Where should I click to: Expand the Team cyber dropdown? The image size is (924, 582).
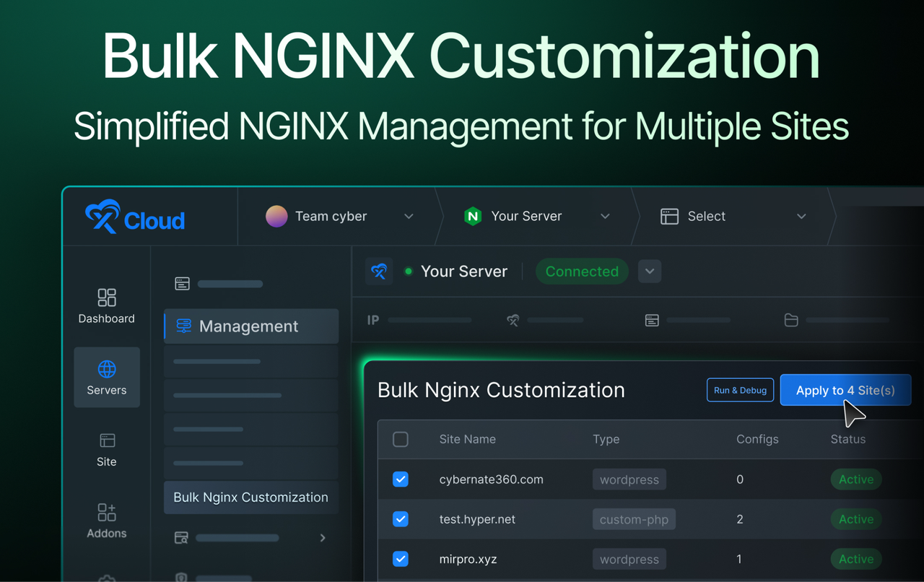(409, 217)
